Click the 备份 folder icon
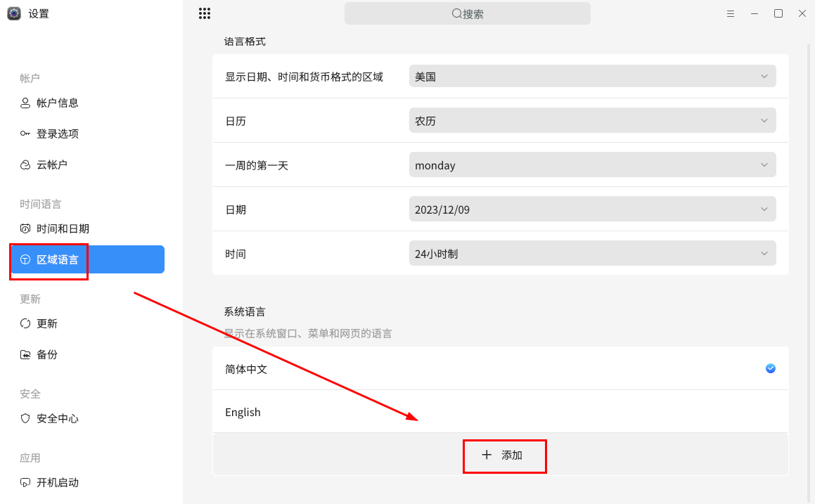The width and height of the screenshot is (815, 504). click(25, 354)
